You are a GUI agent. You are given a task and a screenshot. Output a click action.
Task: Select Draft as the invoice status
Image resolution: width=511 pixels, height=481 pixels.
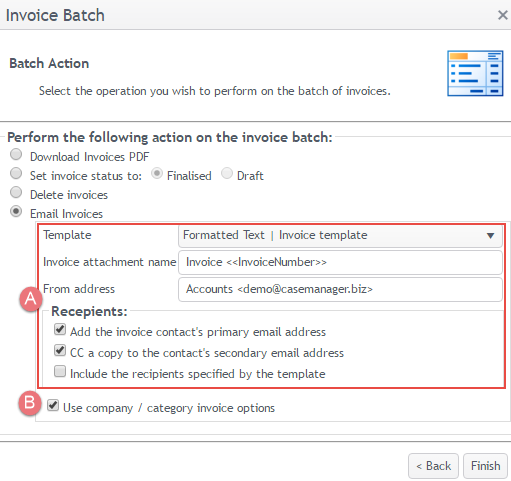227,173
